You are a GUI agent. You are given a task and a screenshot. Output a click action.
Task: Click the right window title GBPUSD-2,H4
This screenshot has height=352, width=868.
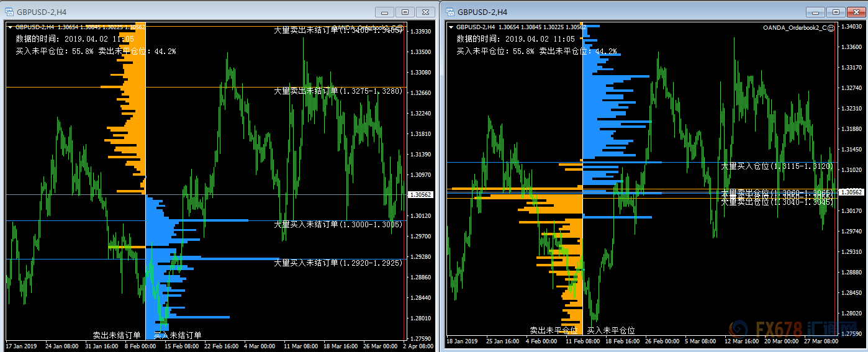click(x=482, y=12)
